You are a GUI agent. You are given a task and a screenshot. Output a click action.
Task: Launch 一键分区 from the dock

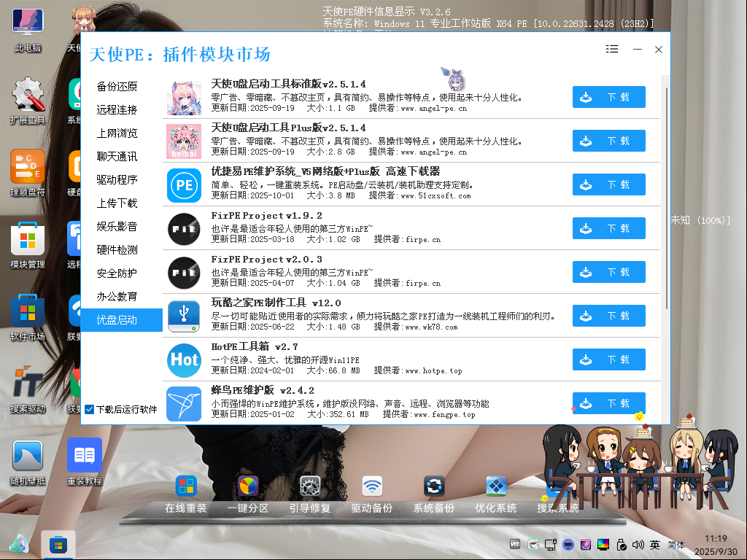(248, 487)
